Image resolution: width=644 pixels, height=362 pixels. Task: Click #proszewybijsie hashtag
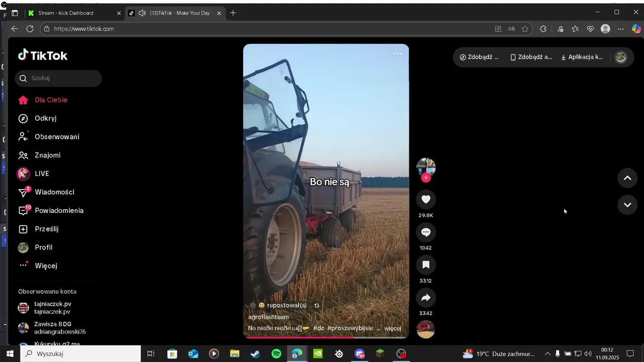[350, 328]
